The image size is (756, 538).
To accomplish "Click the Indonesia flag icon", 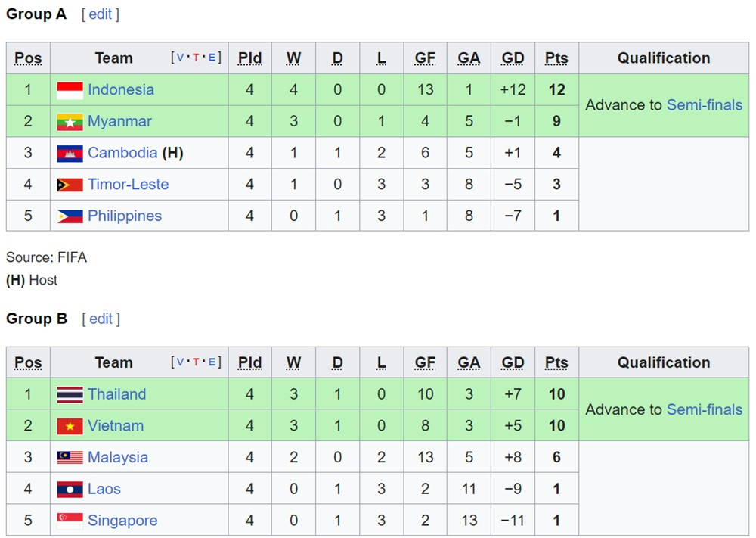I will 70,90.
